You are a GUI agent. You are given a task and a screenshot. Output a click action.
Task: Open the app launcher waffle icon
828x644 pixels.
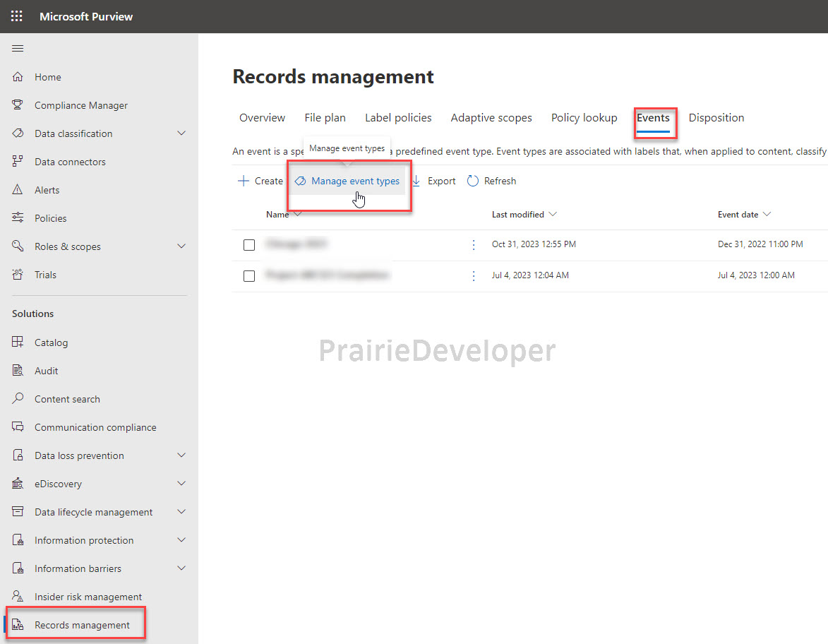coord(17,16)
